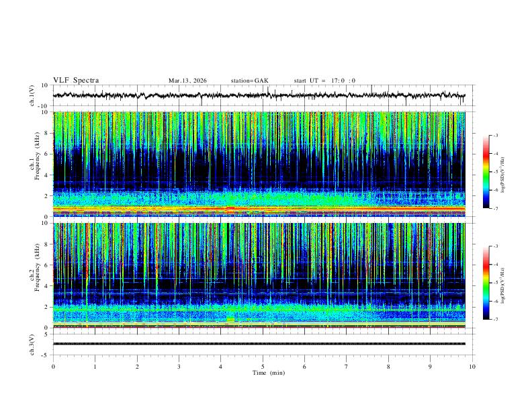Click the ch.1 waveform trace at top
532x411 pixels.
259,95
